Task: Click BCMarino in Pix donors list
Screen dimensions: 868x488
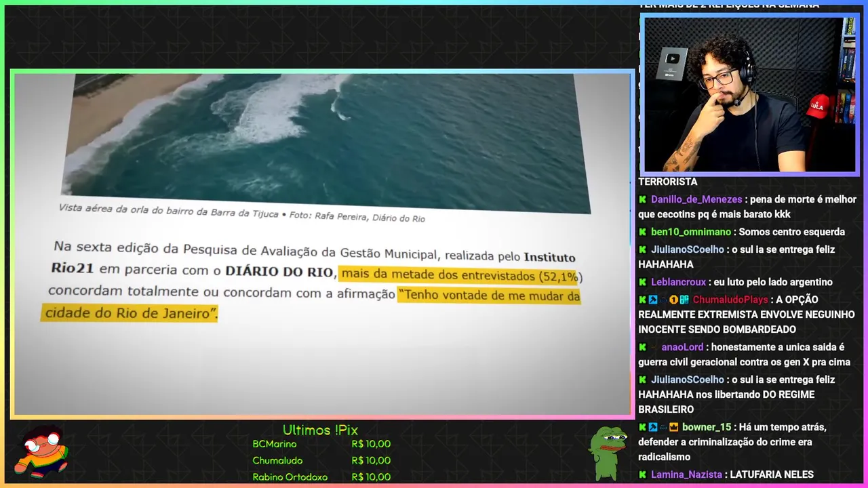Action: (274, 444)
